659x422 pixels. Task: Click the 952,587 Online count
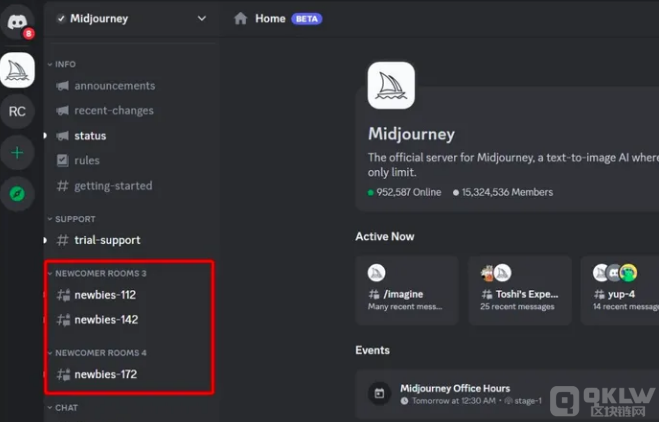405,193
